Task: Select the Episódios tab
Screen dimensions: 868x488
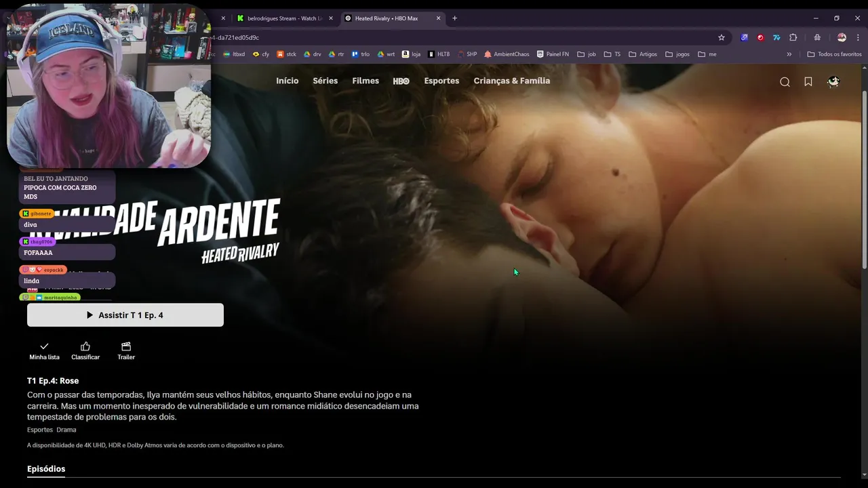Action: point(46,469)
